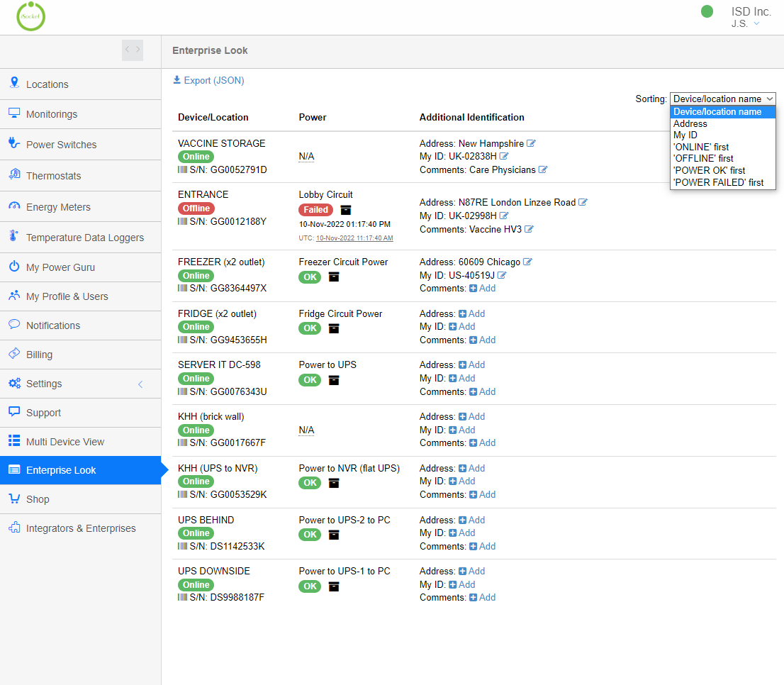Viewport: 784px width, 685px height.
Task: Open the Enterprise Look sidebar item
Action: coord(81,470)
